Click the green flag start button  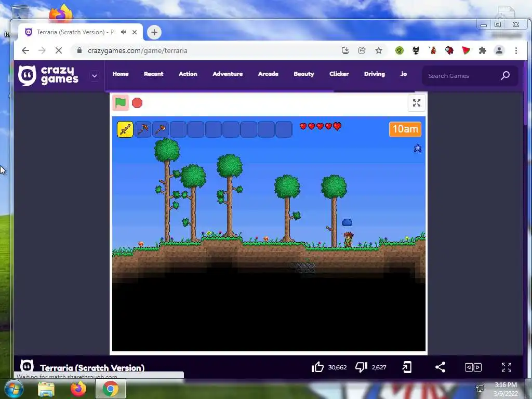[121, 102]
